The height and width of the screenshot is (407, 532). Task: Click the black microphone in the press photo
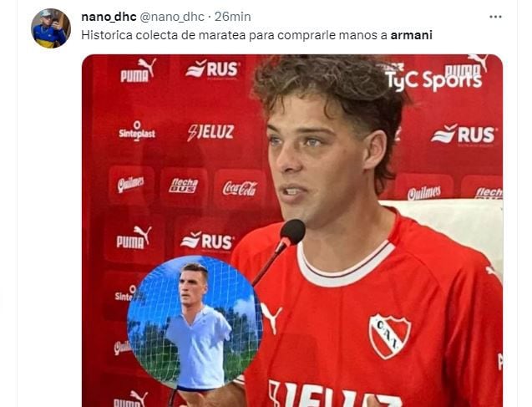(x=292, y=232)
